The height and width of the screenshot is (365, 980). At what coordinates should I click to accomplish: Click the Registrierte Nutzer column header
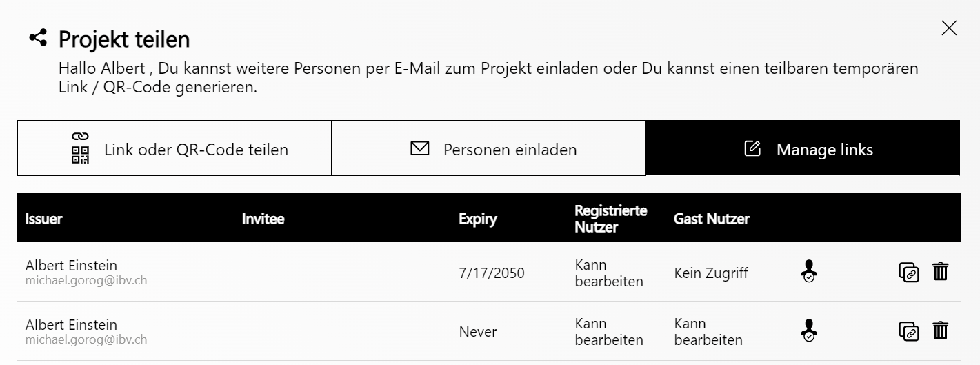coord(610,218)
